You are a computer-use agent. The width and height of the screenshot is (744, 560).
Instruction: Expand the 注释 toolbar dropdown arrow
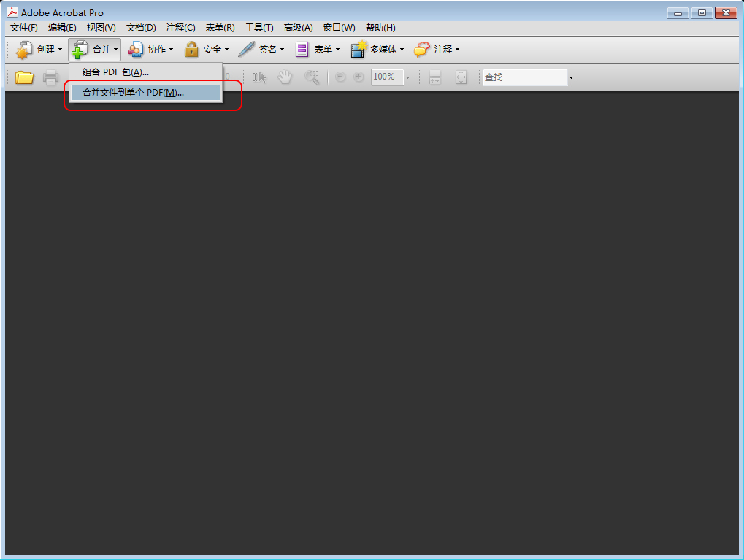click(x=457, y=50)
